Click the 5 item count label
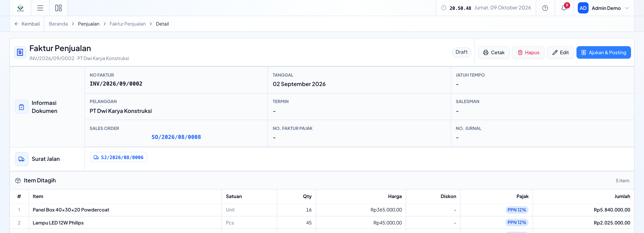This screenshot has width=644, height=233. click(622, 181)
